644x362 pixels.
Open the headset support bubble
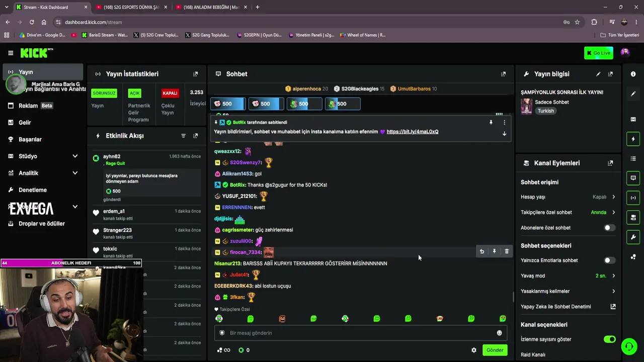[x=629, y=346]
